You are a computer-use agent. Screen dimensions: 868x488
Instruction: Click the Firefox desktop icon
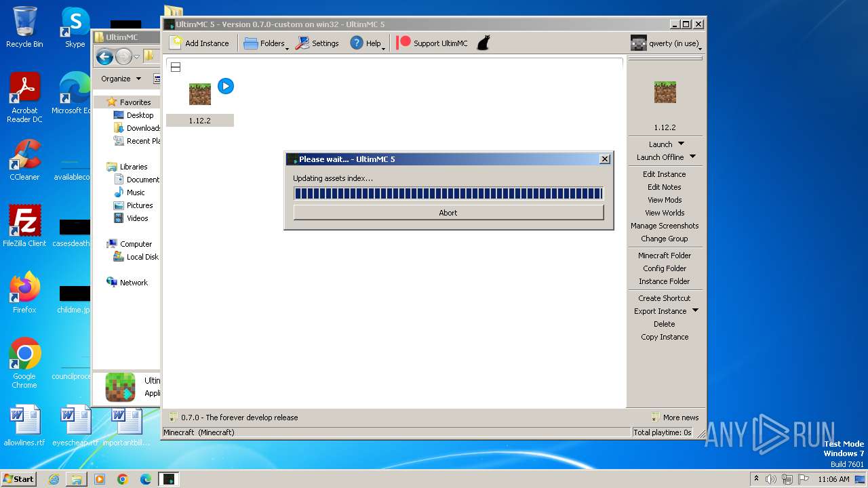point(24,293)
